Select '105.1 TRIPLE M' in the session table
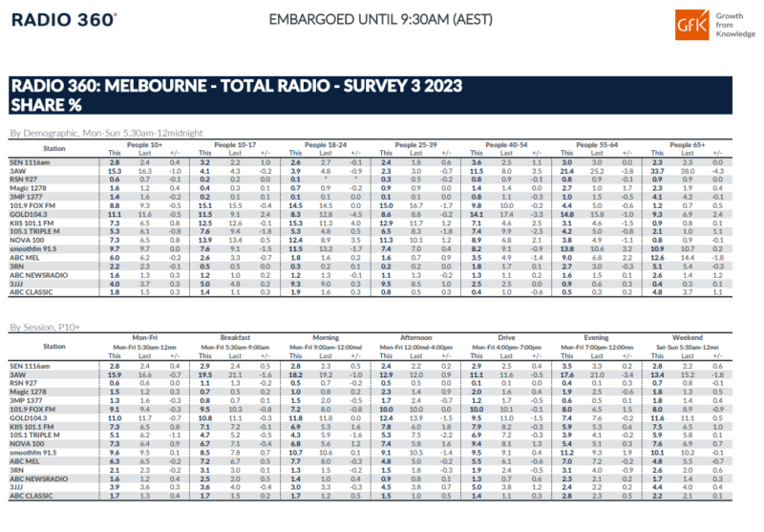Viewport: 764px width, 532px height. 34,435
